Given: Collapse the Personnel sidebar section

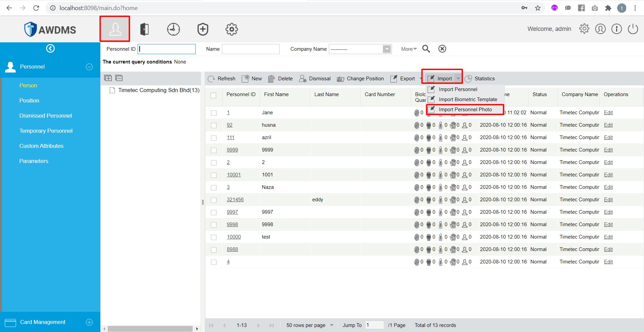Looking at the screenshot, I should tap(89, 67).
